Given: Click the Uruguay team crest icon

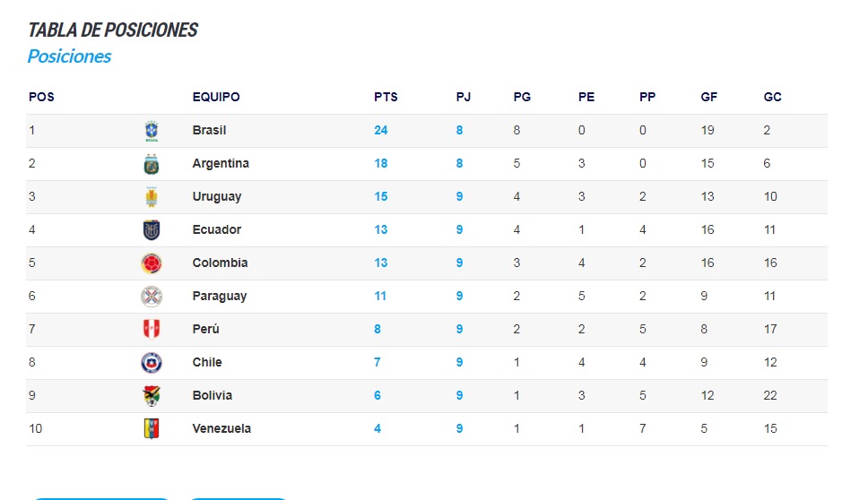Looking at the screenshot, I should tap(152, 197).
